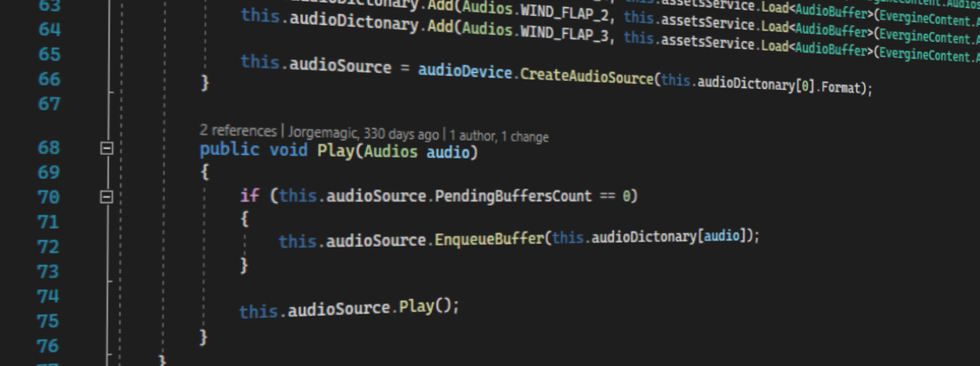Image resolution: width=980 pixels, height=366 pixels.
Task: Click the void keyword on line 68
Action: coord(289,151)
